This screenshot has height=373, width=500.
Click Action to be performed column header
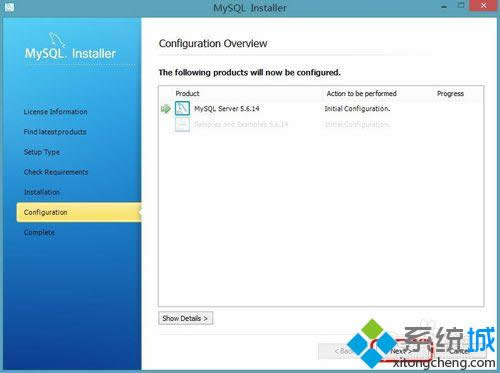coord(361,94)
